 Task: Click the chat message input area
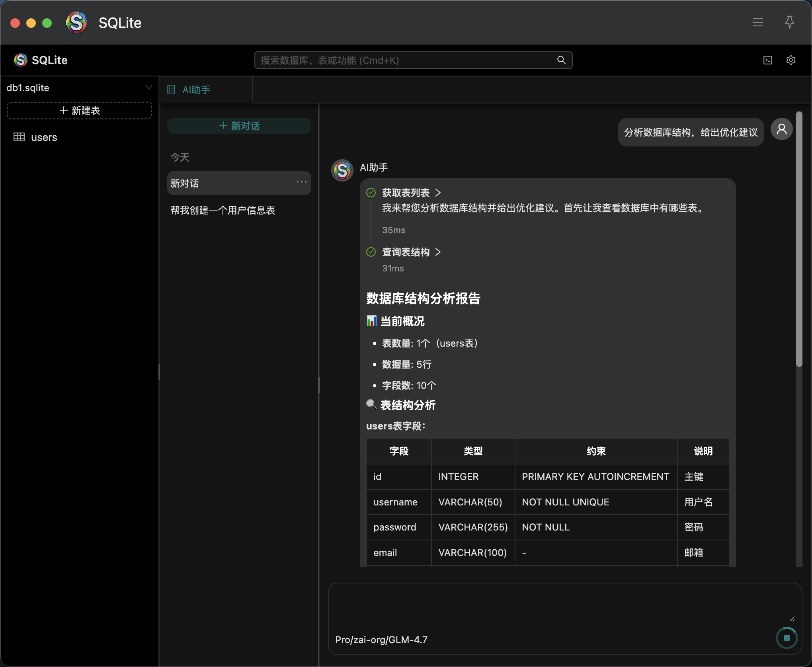pyautogui.click(x=557, y=605)
